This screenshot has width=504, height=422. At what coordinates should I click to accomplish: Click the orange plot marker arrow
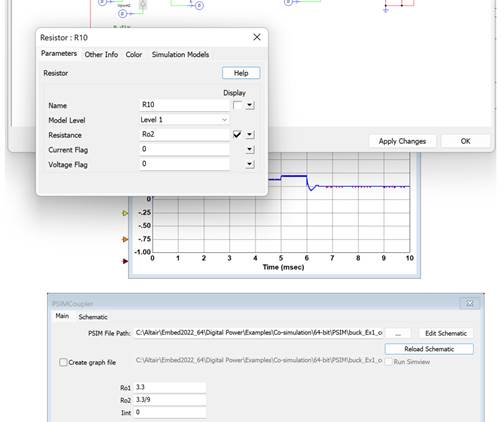tap(125, 239)
